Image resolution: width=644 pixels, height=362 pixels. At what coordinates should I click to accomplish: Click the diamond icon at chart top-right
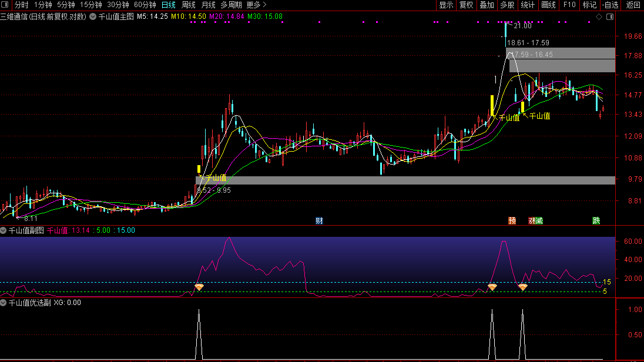(599, 17)
